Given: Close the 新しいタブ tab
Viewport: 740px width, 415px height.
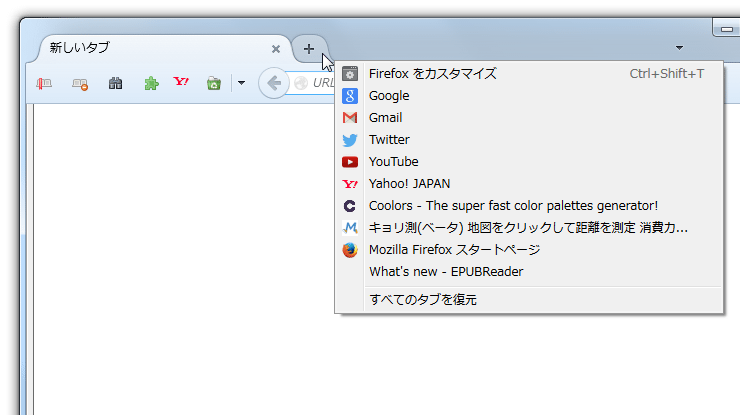Looking at the screenshot, I should (x=276, y=49).
